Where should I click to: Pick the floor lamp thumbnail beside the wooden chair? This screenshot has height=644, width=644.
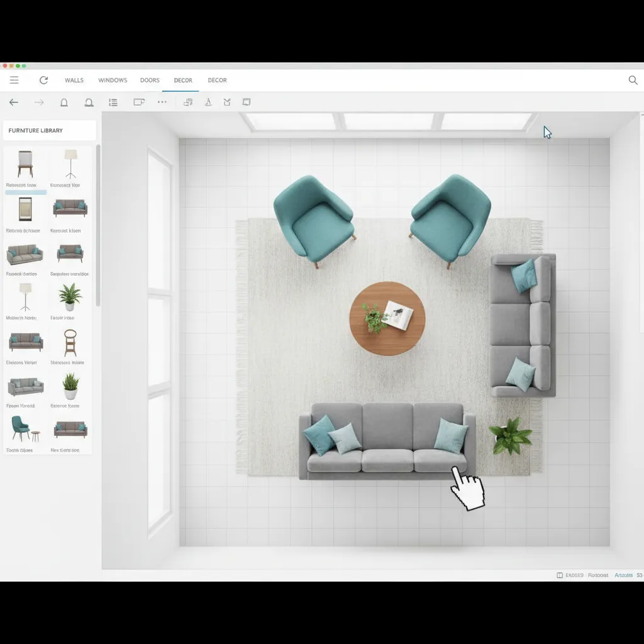coord(70,164)
